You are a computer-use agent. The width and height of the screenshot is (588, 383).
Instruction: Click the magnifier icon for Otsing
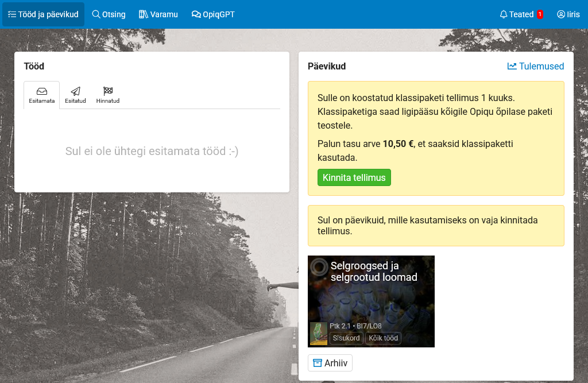pyautogui.click(x=96, y=14)
